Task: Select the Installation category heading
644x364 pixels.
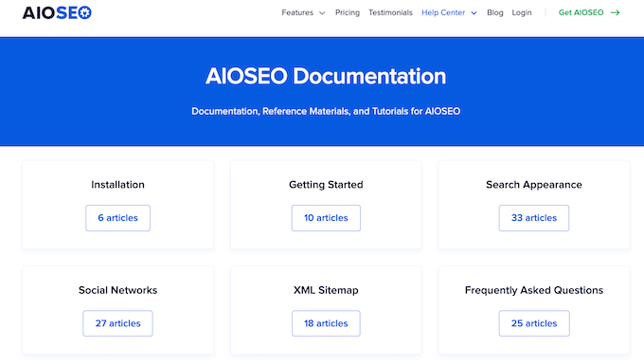Action: [117, 185]
